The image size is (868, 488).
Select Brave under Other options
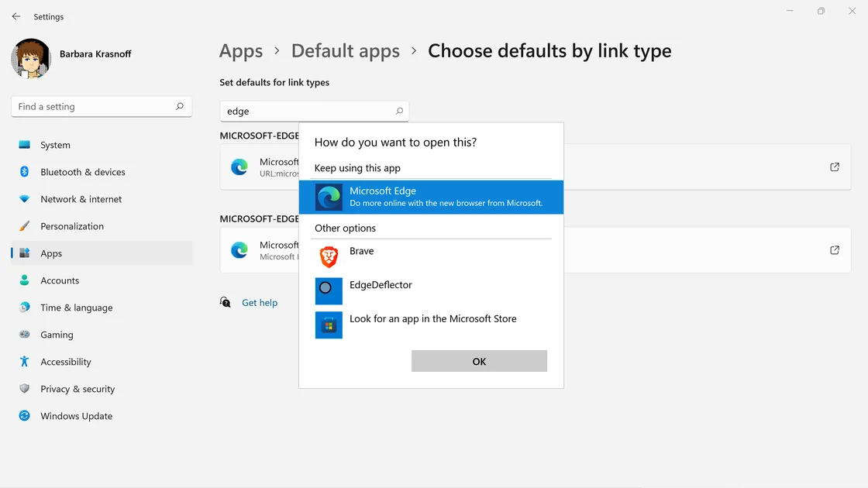click(361, 251)
